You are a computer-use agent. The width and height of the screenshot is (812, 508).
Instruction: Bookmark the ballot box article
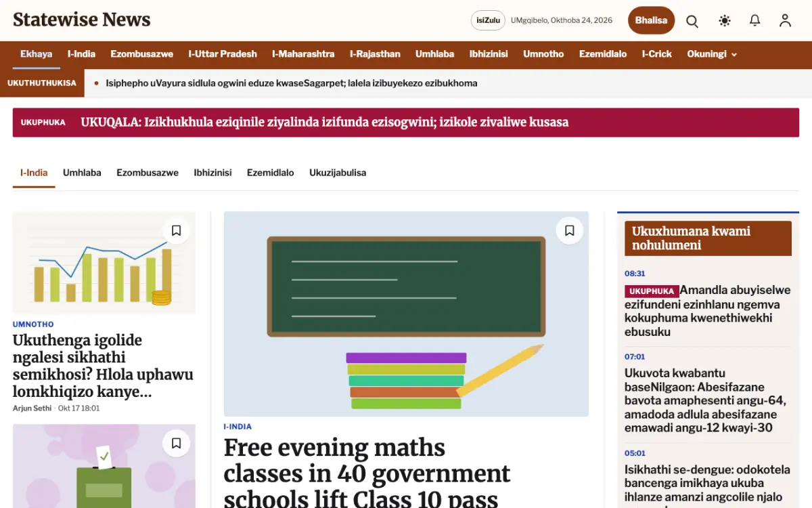click(x=176, y=444)
